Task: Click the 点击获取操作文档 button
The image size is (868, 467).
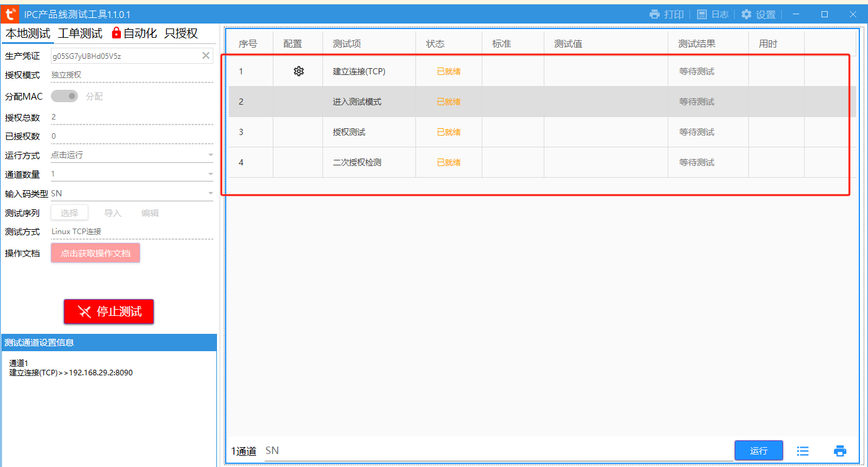Action: pos(95,253)
